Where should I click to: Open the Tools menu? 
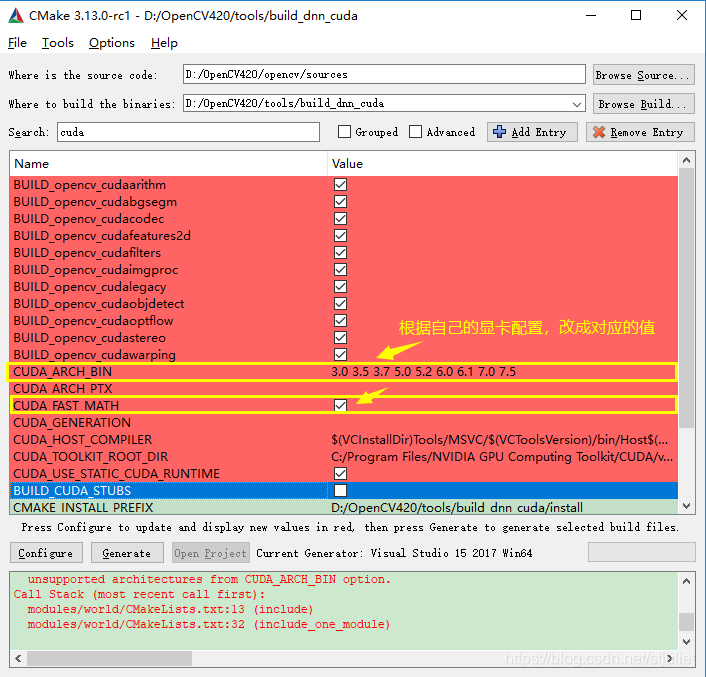[x=58, y=43]
